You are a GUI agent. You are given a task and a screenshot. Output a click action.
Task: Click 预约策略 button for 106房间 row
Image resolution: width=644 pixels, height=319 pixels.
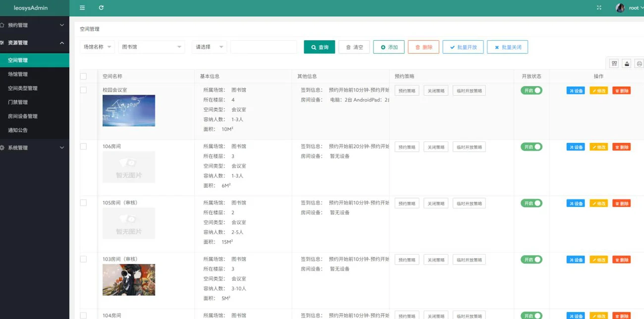pos(407,147)
